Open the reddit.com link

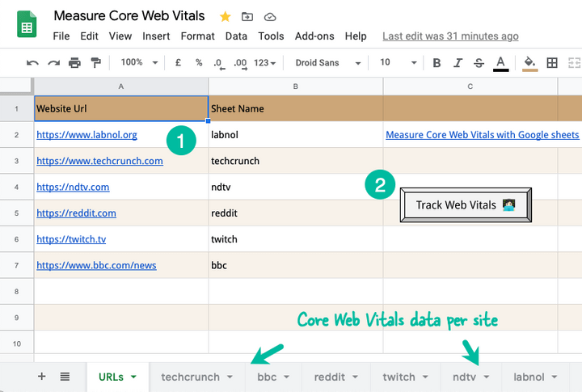coord(76,213)
